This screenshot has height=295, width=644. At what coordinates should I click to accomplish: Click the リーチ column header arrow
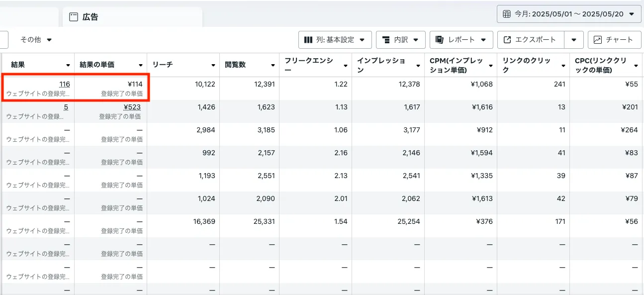coord(213,65)
